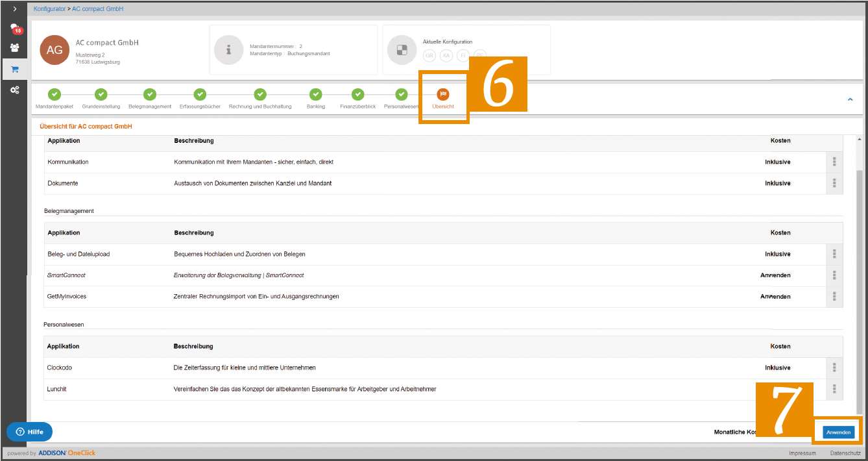The image size is (868, 461).
Task: Click the blue Anwenden button
Action: 839,432
